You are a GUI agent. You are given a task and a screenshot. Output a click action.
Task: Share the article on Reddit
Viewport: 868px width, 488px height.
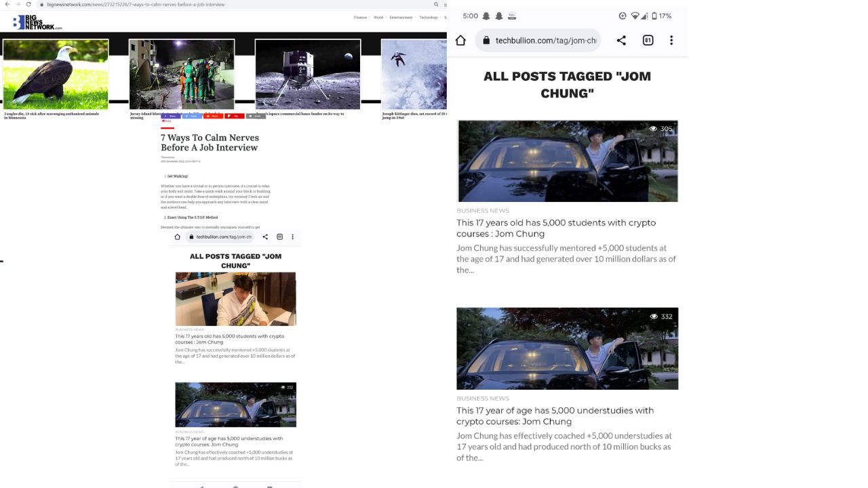[x=213, y=116]
